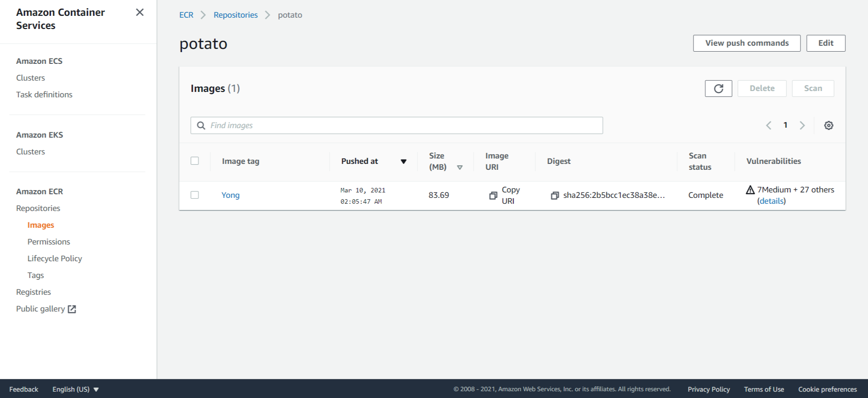Click Image tag column header
This screenshot has height=398, width=868.
pyautogui.click(x=241, y=161)
